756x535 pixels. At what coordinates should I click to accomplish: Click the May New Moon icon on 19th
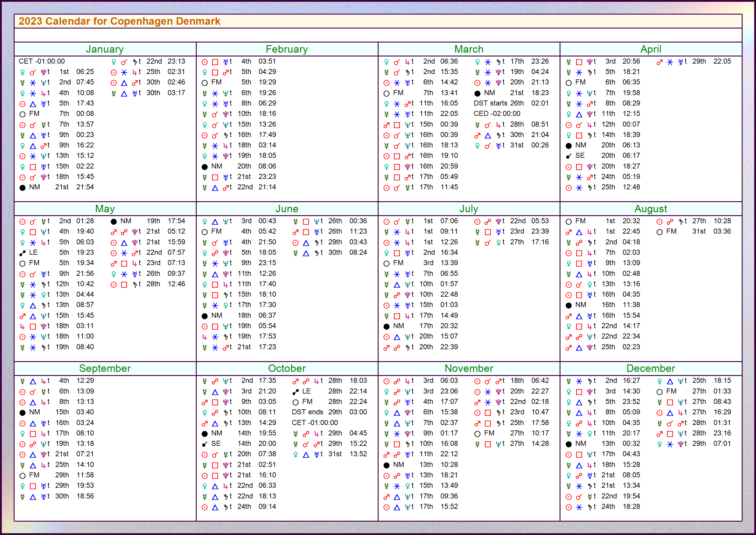click(x=114, y=221)
